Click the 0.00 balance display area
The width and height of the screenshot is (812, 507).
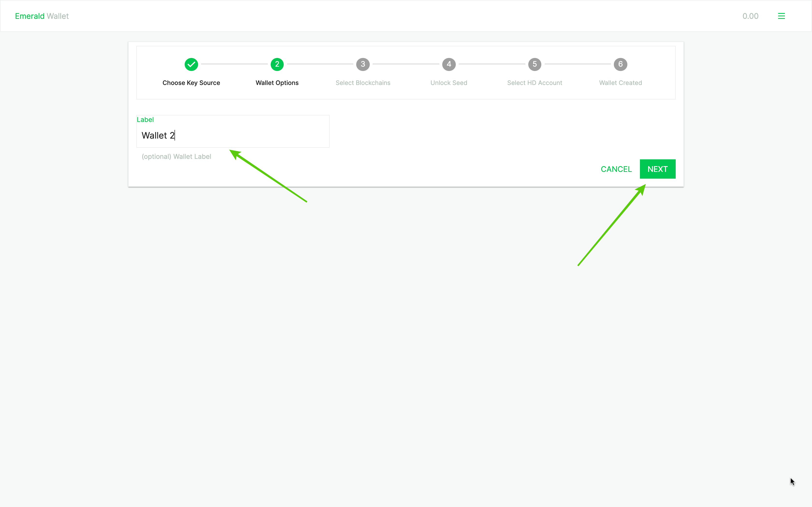(x=751, y=16)
